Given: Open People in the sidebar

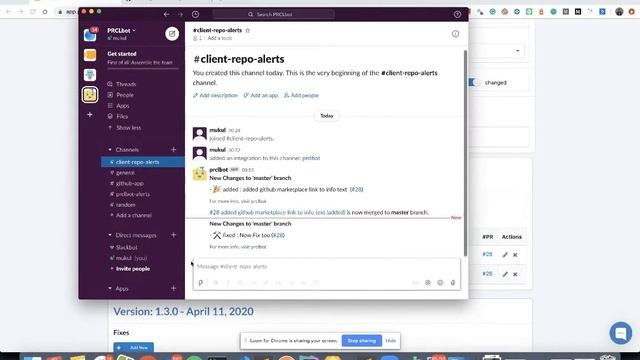Looking at the screenshot, I should pyautogui.click(x=124, y=95).
